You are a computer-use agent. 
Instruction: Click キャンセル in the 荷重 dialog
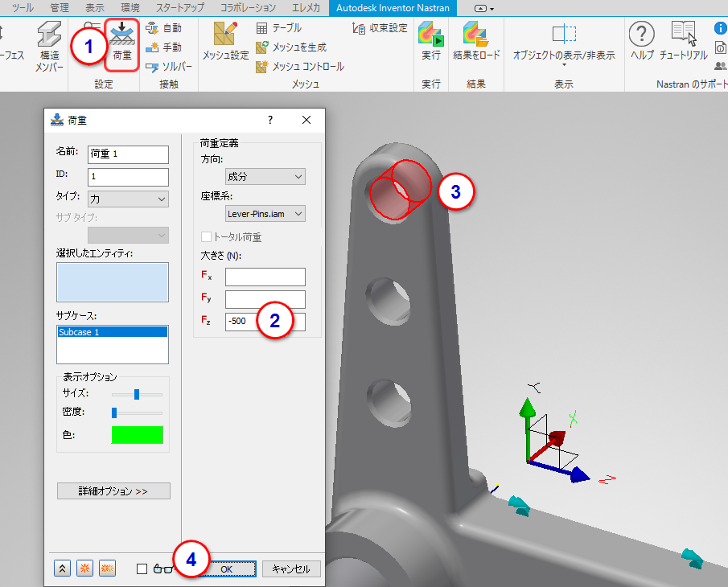click(291, 569)
